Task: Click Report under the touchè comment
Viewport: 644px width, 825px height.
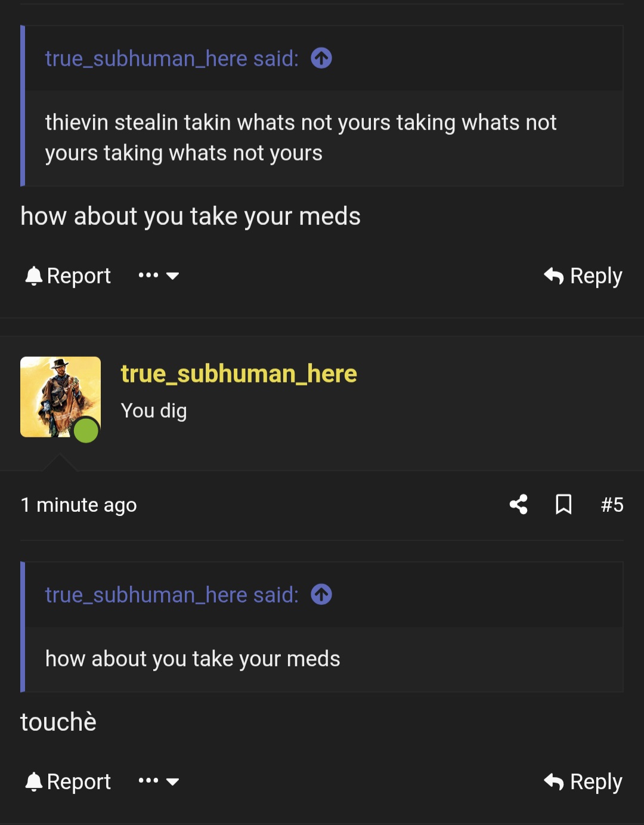Action: pyautogui.click(x=78, y=781)
